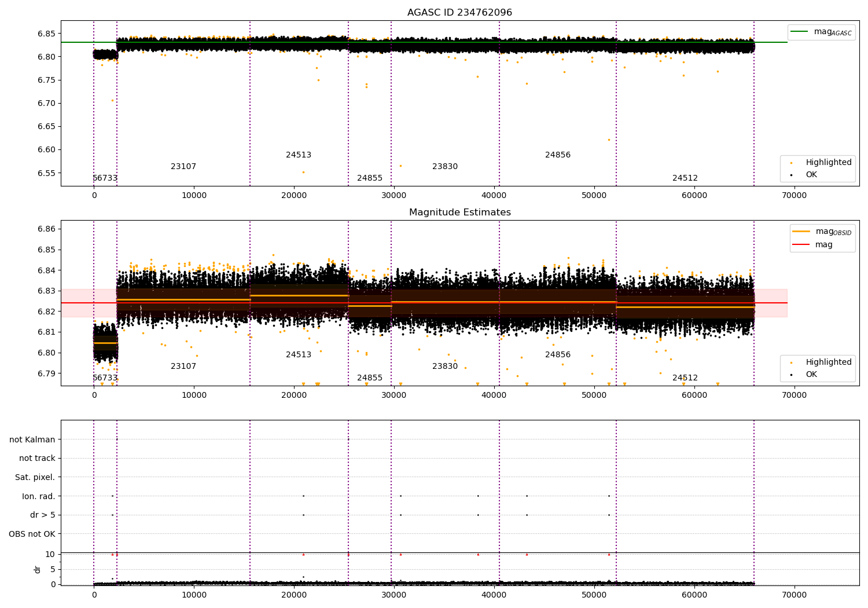Viewport: 868px width, 608px height.
Task: Click the 'Magnitude Estimates' plot title
Action: point(459,213)
